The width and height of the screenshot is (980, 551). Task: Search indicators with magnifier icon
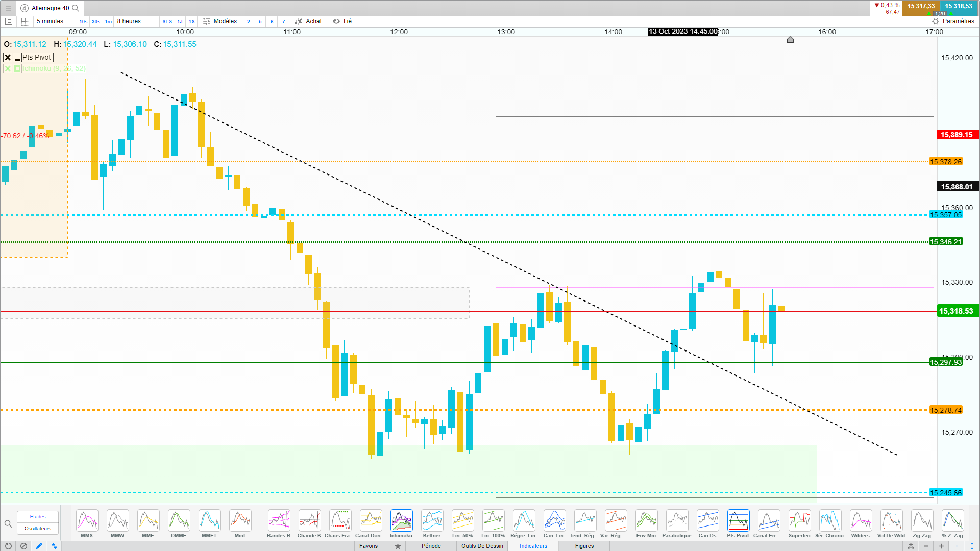(x=8, y=523)
